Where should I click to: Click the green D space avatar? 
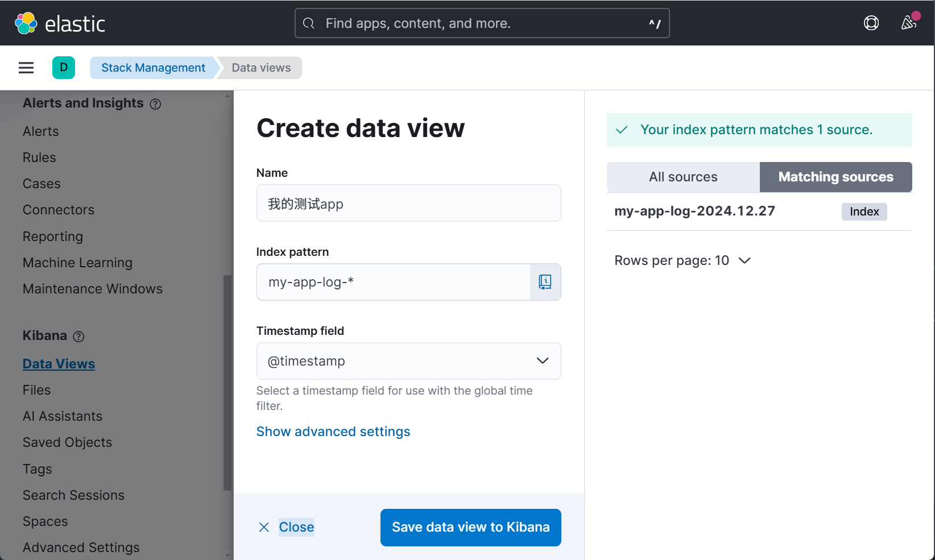[64, 68]
